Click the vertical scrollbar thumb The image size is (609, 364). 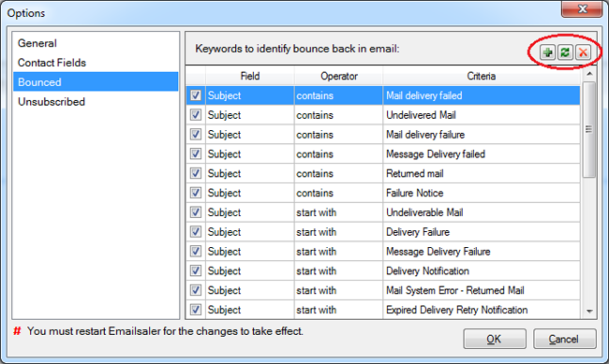coord(589,129)
